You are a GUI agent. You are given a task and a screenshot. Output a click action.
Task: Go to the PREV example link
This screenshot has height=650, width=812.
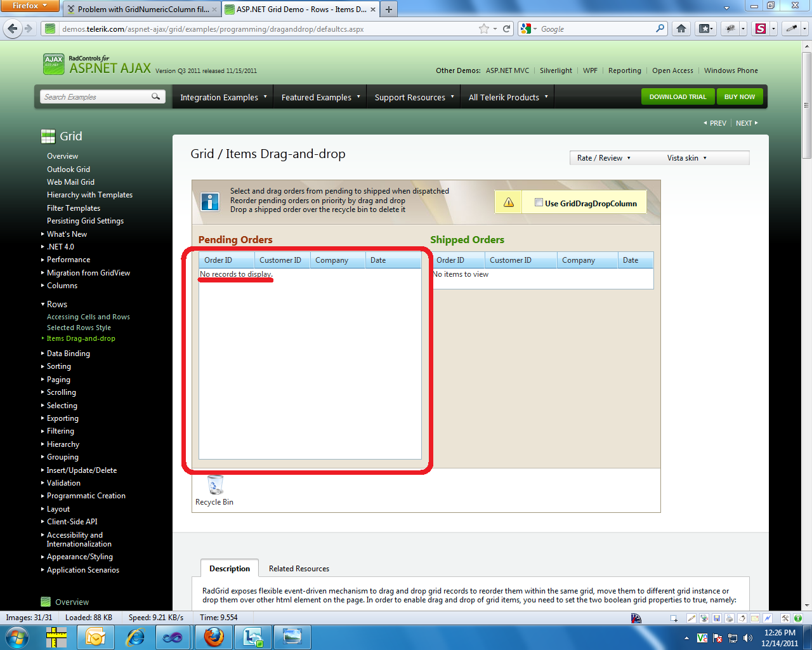pyautogui.click(x=715, y=123)
